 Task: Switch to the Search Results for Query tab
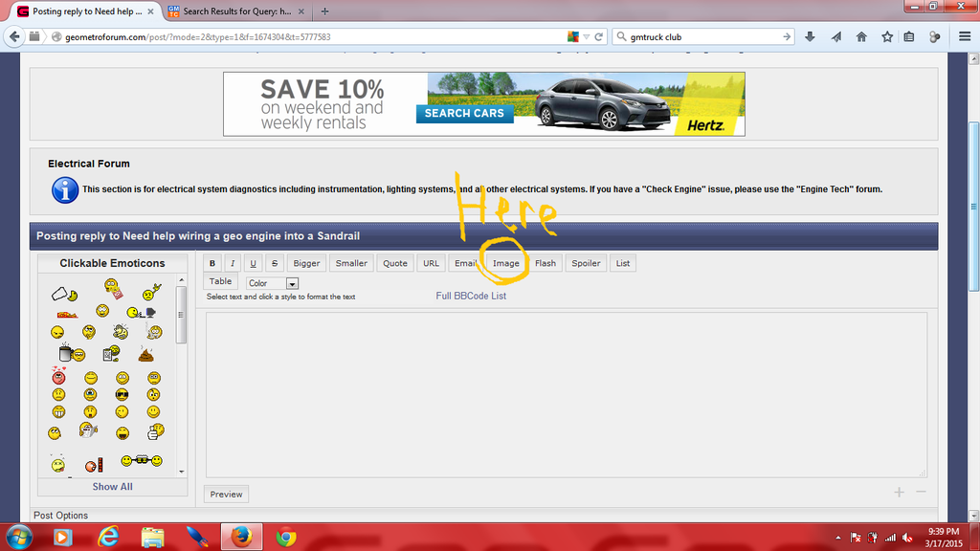tap(230, 11)
